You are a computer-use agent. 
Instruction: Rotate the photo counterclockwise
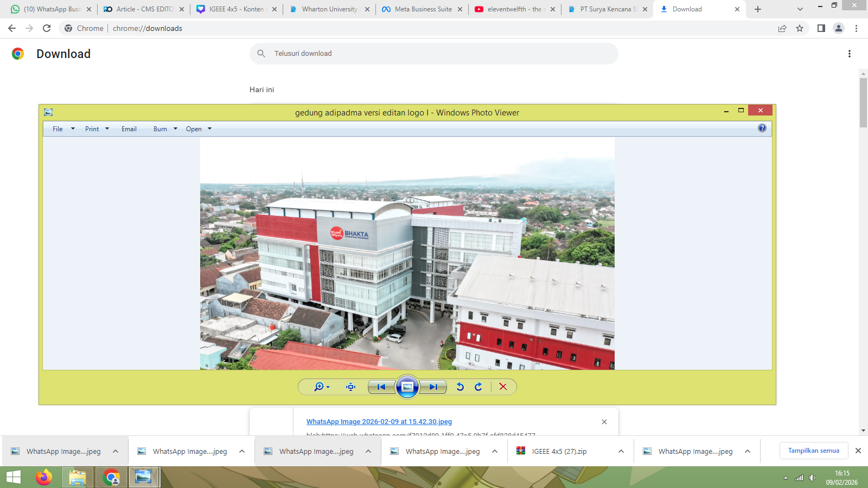(460, 387)
